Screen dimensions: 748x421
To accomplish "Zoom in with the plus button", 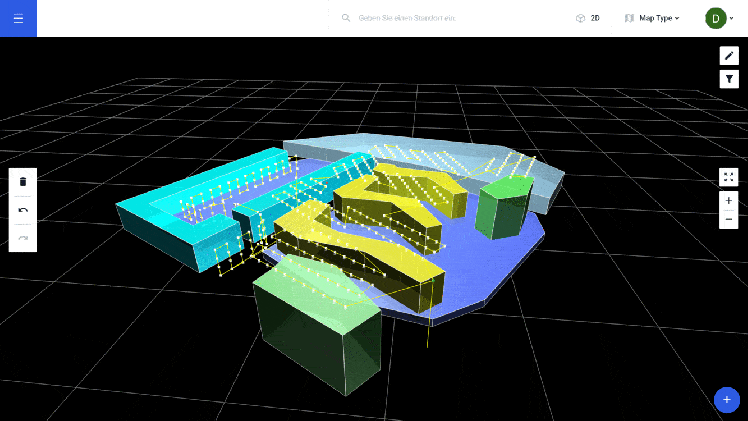I will (x=729, y=200).
